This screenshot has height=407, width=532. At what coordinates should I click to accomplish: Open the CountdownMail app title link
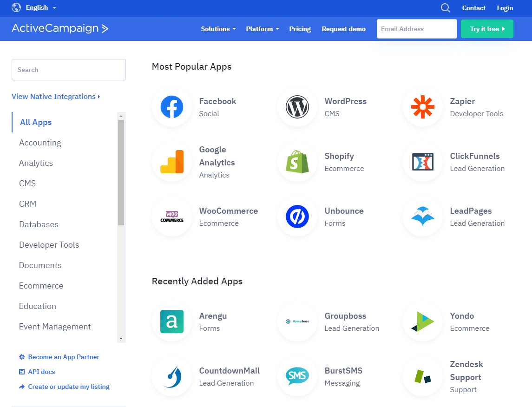coord(230,371)
